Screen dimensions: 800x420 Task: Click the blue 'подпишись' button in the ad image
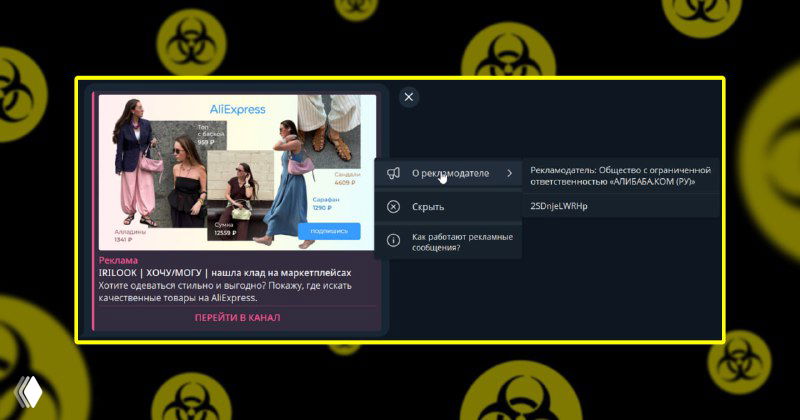[329, 231]
